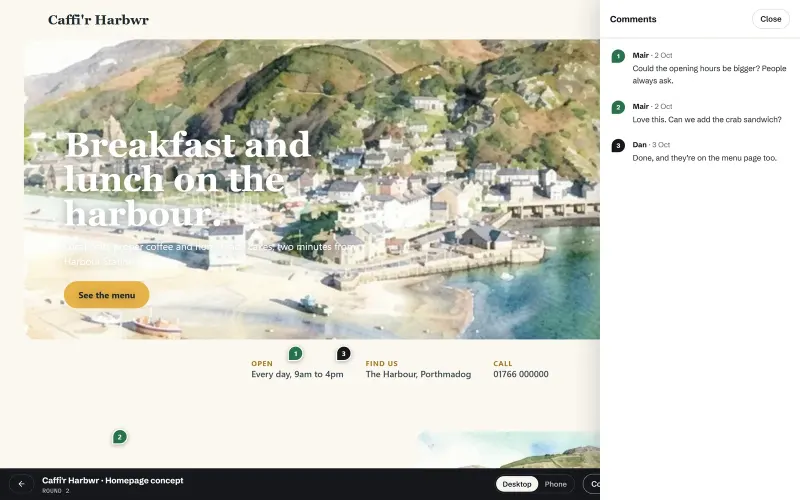800x500 pixels.
Task: Click the 'Caffi'r Harbwr · Homepage concept' title
Action: pos(113,480)
